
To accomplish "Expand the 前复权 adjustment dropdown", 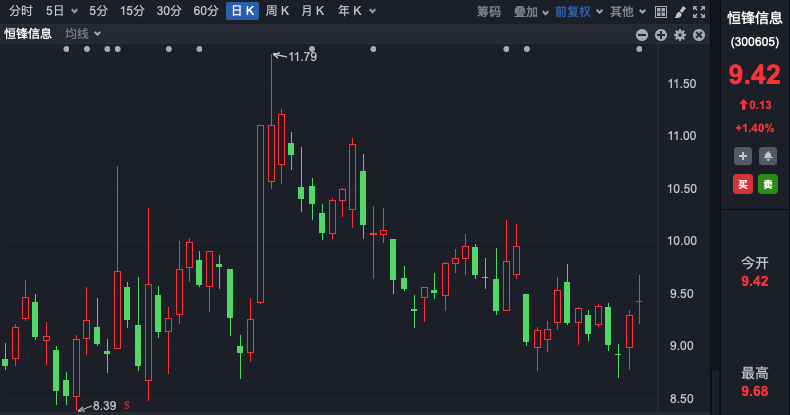I will pyautogui.click(x=599, y=11).
